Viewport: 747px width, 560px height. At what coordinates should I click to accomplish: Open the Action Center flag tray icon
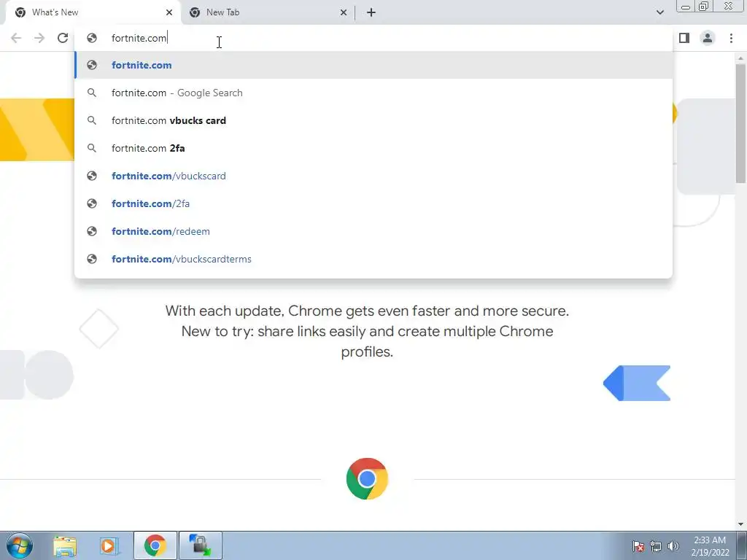pyautogui.click(x=638, y=546)
